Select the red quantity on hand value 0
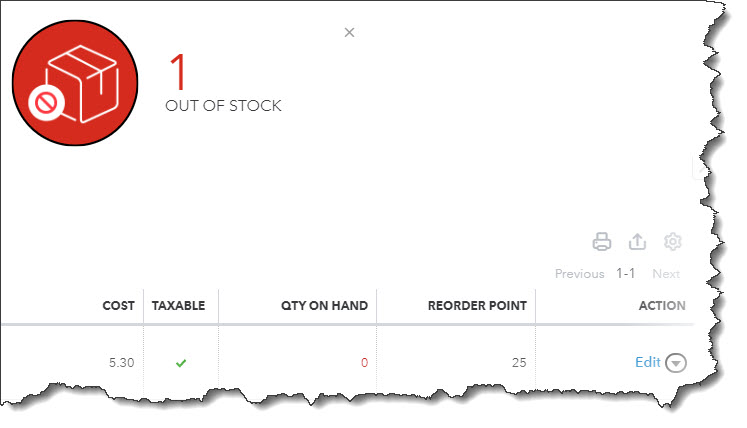The width and height of the screenshot is (747, 428). 364,363
